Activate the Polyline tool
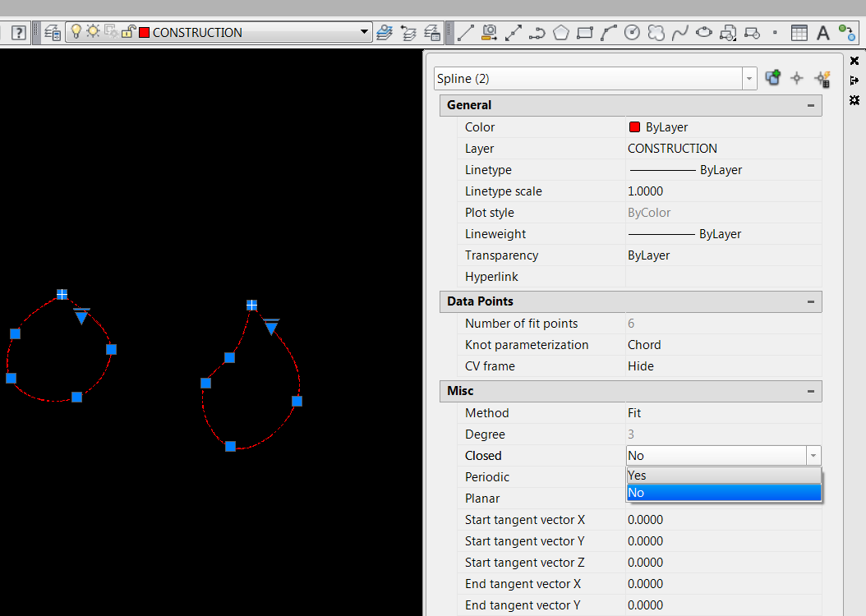This screenshot has width=866, height=616. click(x=537, y=33)
